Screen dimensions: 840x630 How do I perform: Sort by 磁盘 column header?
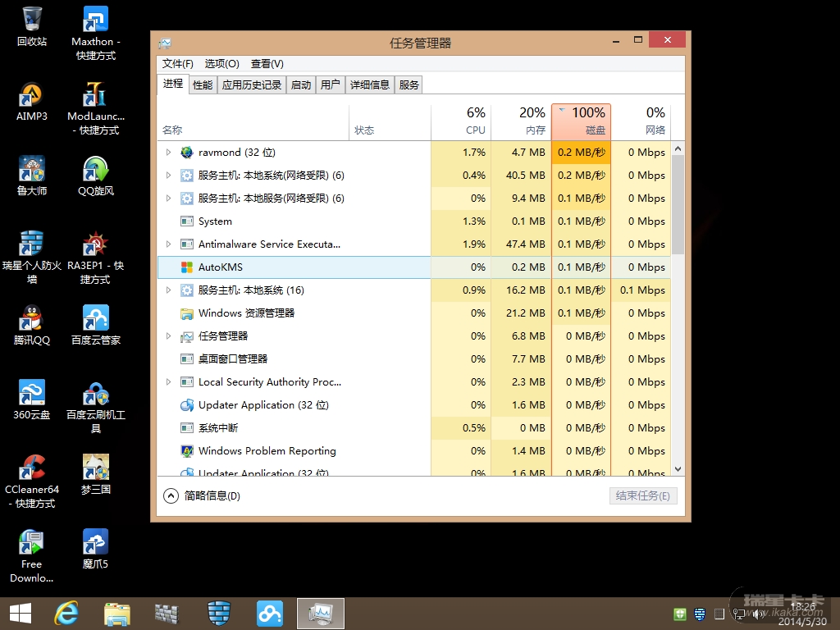click(x=581, y=121)
